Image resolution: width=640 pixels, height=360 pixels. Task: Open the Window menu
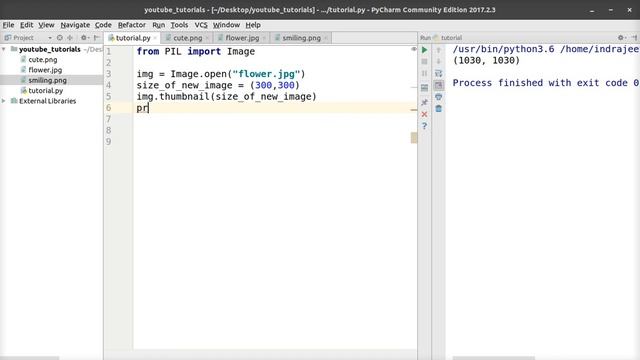[x=226, y=25]
